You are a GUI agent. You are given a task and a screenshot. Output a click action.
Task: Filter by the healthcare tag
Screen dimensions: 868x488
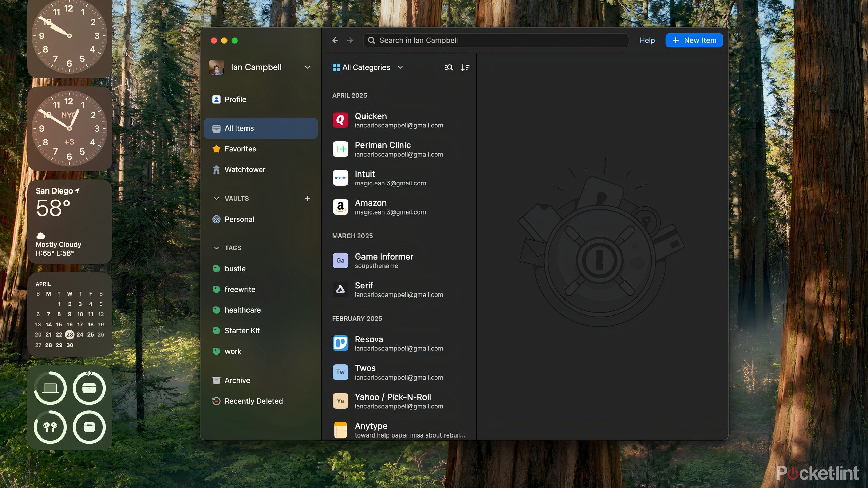click(x=261, y=310)
